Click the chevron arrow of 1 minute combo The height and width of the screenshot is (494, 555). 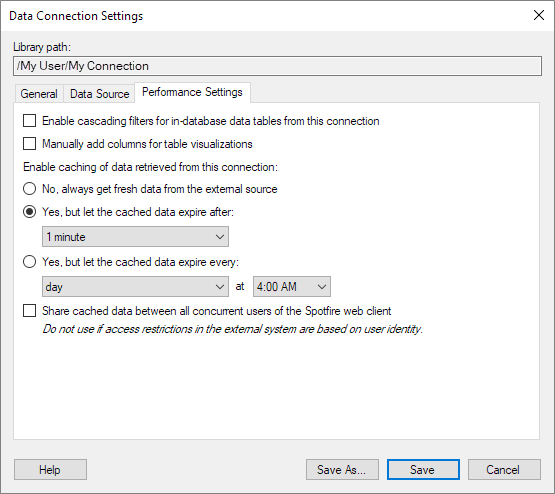point(220,237)
